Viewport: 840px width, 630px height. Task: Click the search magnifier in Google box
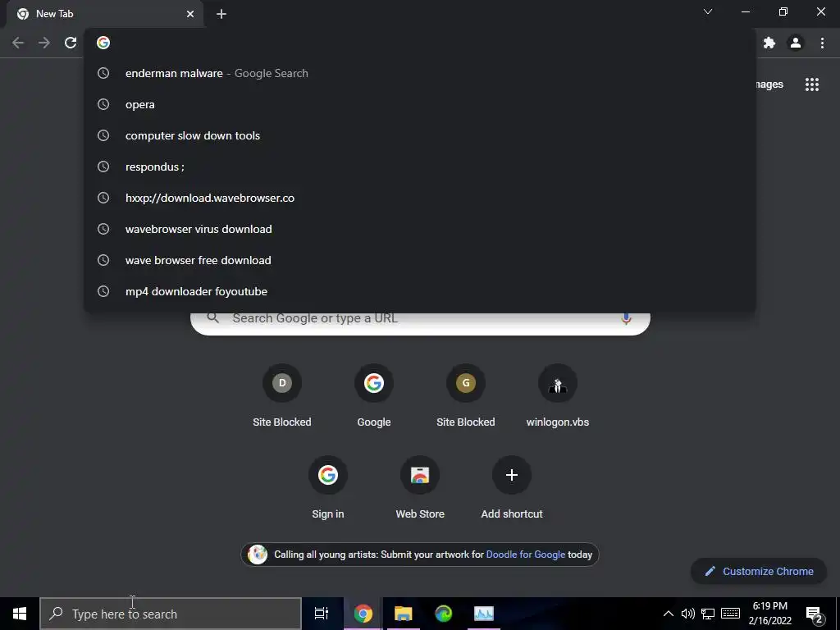tap(212, 318)
